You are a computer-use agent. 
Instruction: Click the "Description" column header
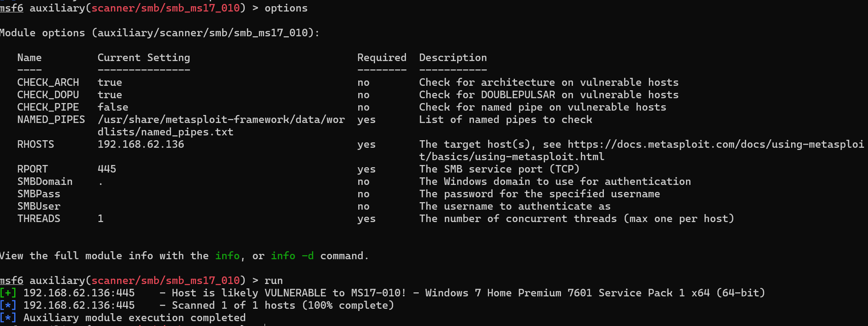(453, 58)
